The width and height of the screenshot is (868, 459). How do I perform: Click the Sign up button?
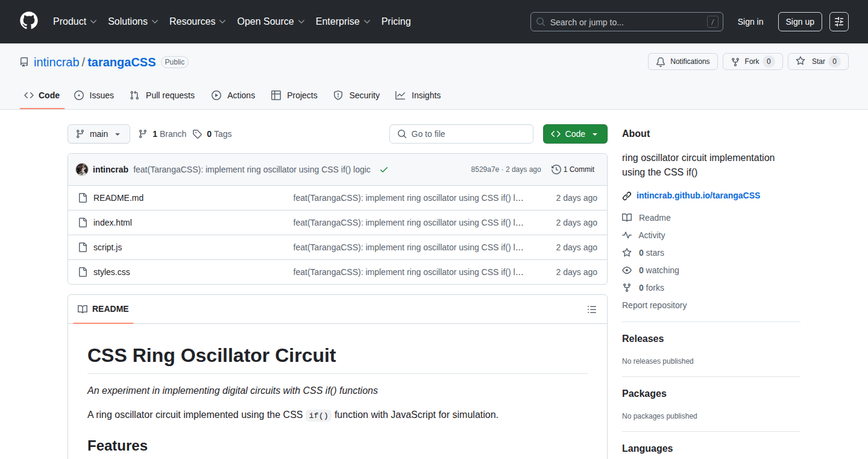click(800, 22)
